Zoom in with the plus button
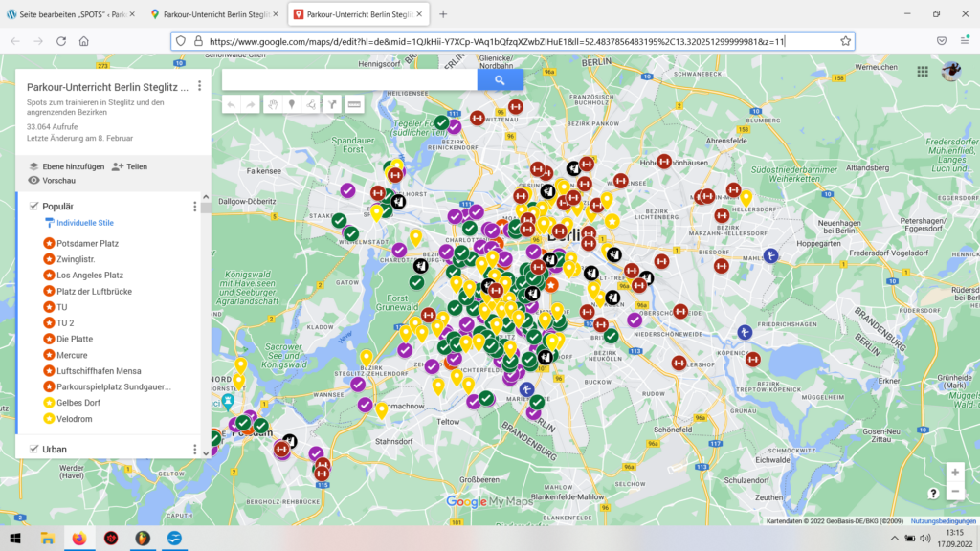This screenshot has width=980, height=551. click(x=954, y=473)
